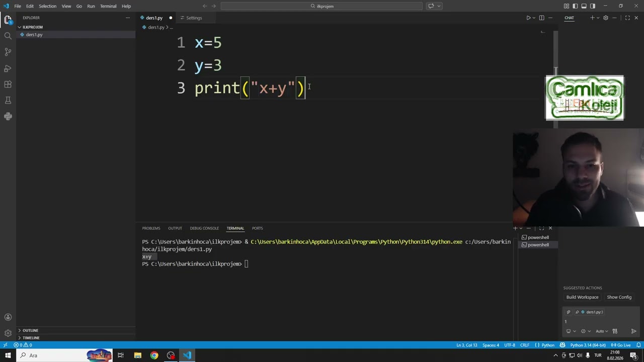The width and height of the screenshot is (644, 362).
Task: Change indentation via Spaces: 4
Action: click(x=491, y=345)
